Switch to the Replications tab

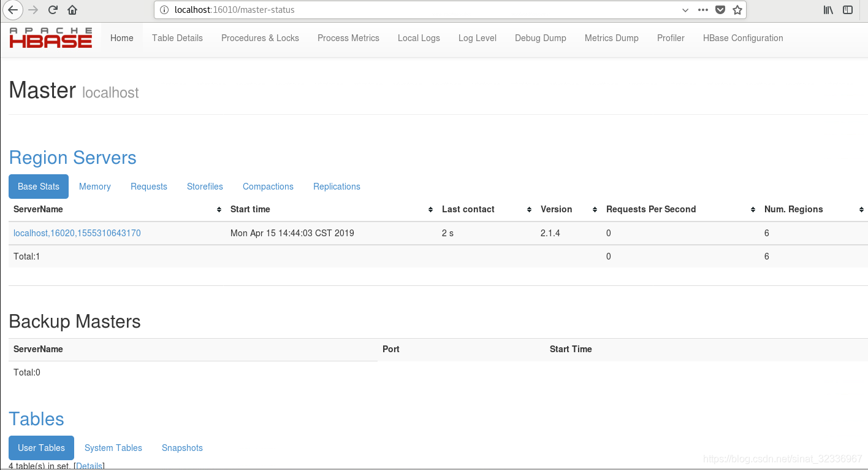(337, 187)
